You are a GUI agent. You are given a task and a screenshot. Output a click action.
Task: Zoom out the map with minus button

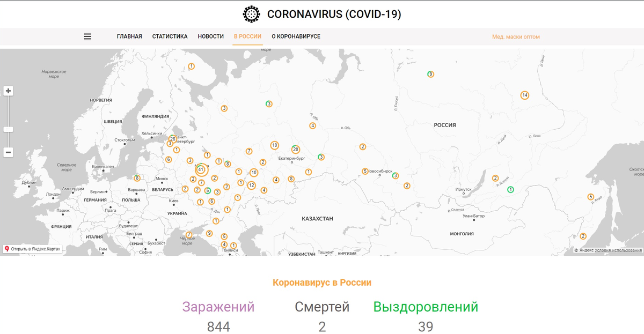pos(8,153)
